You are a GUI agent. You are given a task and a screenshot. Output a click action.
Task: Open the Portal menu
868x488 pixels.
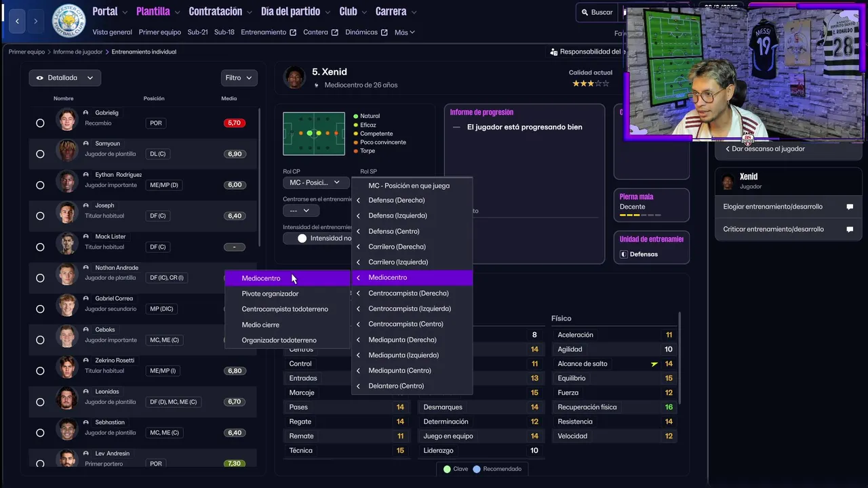[x=109, y=12]
